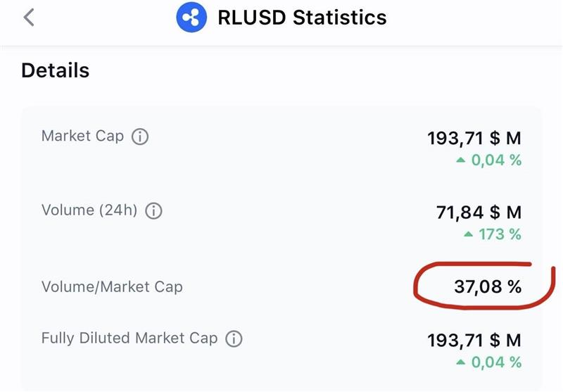Screen dimensions: 563x392
Task: Click the Details section heading
Action: (x=55, y=70)
